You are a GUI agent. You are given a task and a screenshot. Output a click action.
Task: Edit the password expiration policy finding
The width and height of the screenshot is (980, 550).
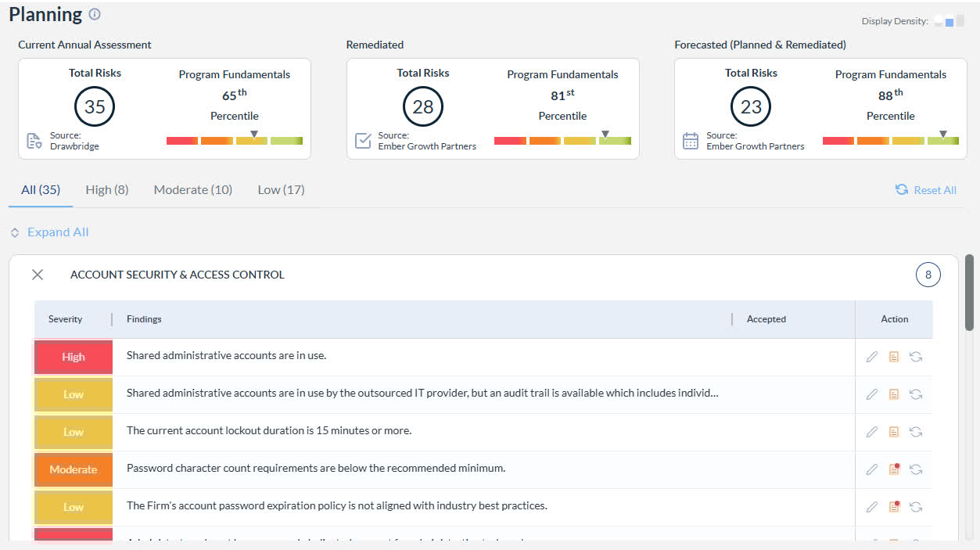(x=872, y=507)
